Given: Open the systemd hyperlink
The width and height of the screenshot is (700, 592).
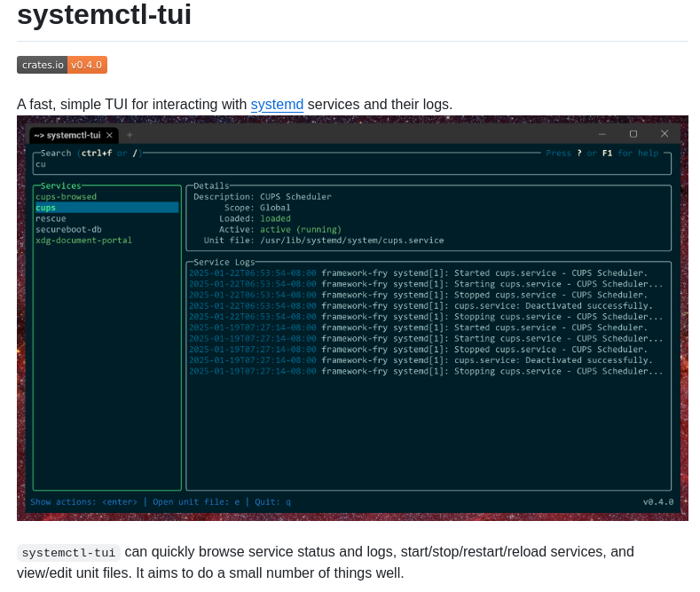Looking at the screenshot, I should point(277,104).
